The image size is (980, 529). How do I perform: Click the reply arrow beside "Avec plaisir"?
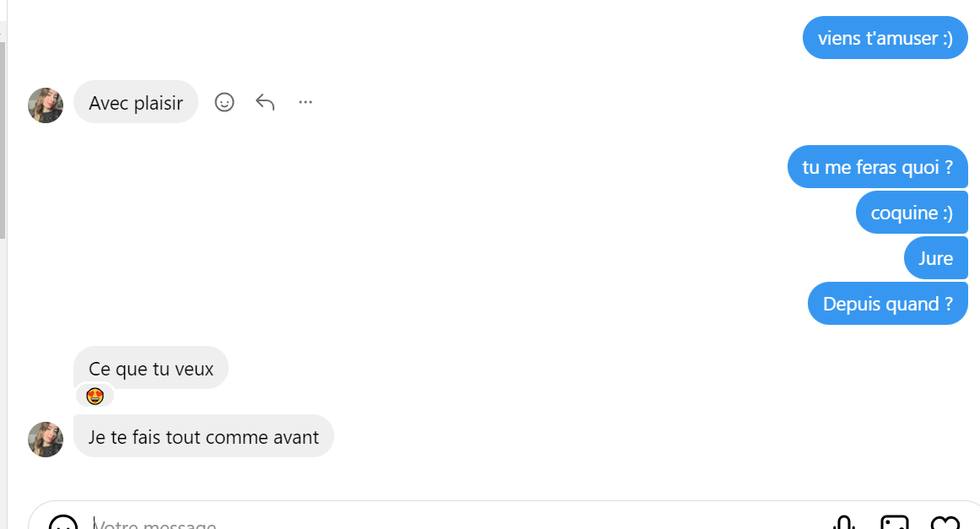(265, 102)
